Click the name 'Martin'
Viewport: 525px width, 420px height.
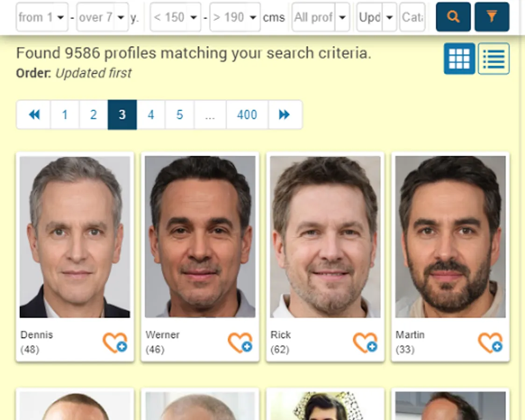(410, 335)
